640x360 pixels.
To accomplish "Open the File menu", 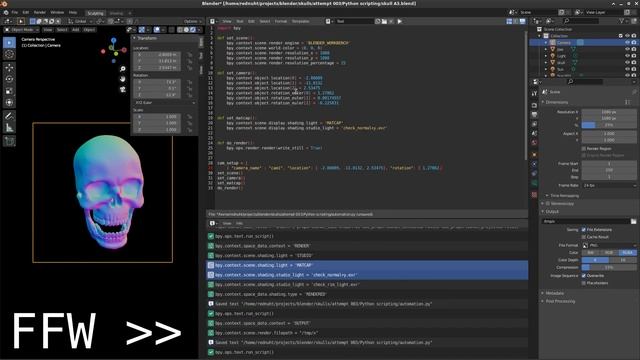I will point(15,13).
